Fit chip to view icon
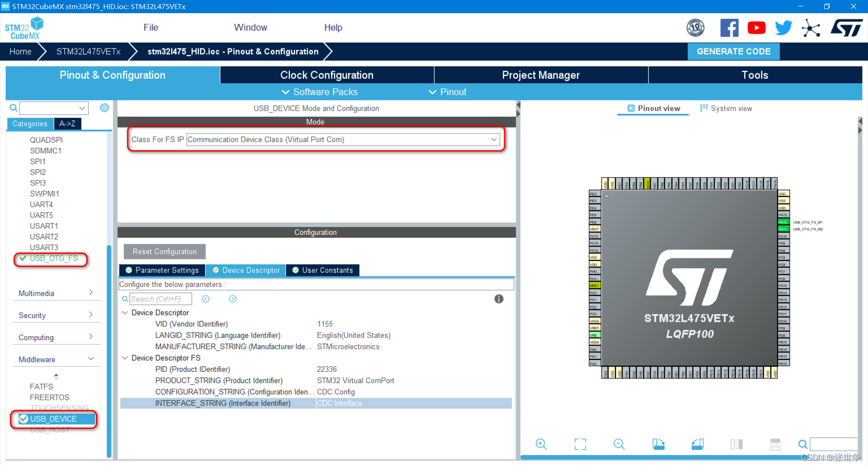Viewport: 868px width, 466px height. tap(580, 444)
